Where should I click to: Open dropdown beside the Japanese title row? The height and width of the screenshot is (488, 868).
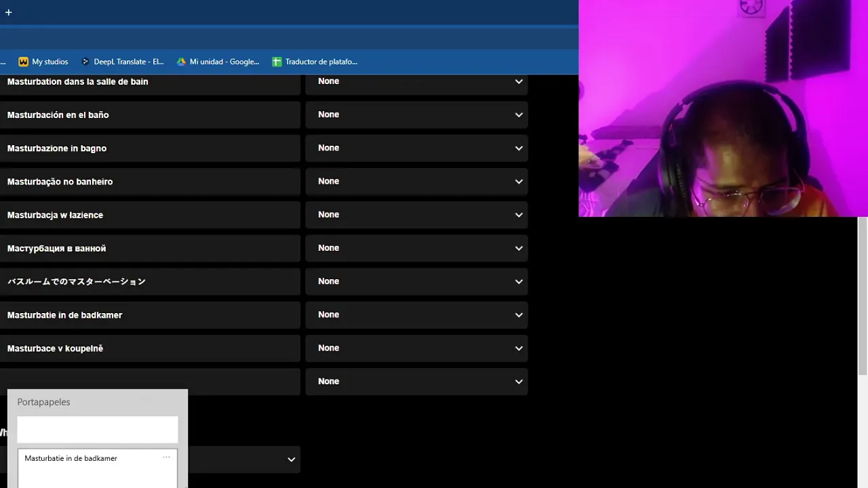coord(416,281)
